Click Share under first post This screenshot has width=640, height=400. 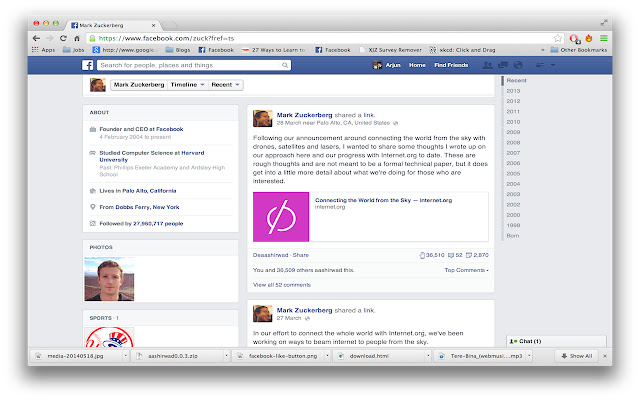[300, 255]
